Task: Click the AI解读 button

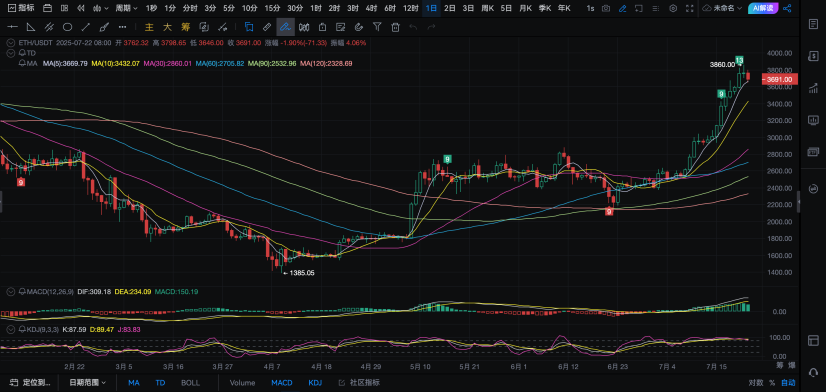Action: 763,8
